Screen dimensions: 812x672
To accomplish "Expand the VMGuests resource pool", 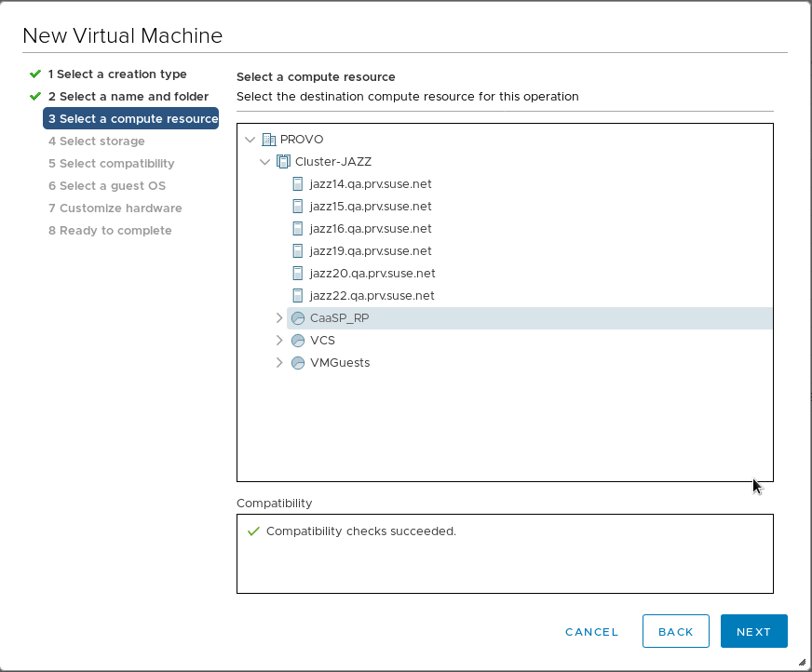I will tap(279, 363).
